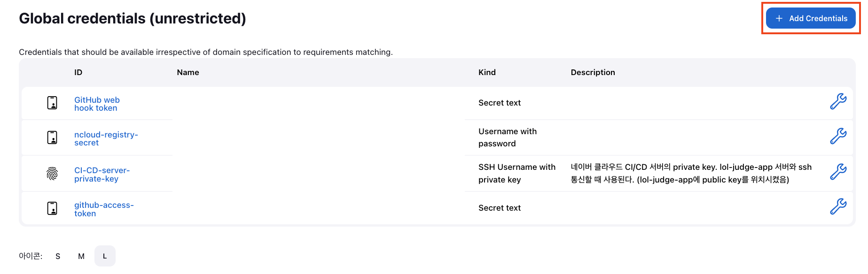This screenshot has width=868, height=274.
Task: Click wrench icon for ncloud-registry-secret
Action: point(838,136)
